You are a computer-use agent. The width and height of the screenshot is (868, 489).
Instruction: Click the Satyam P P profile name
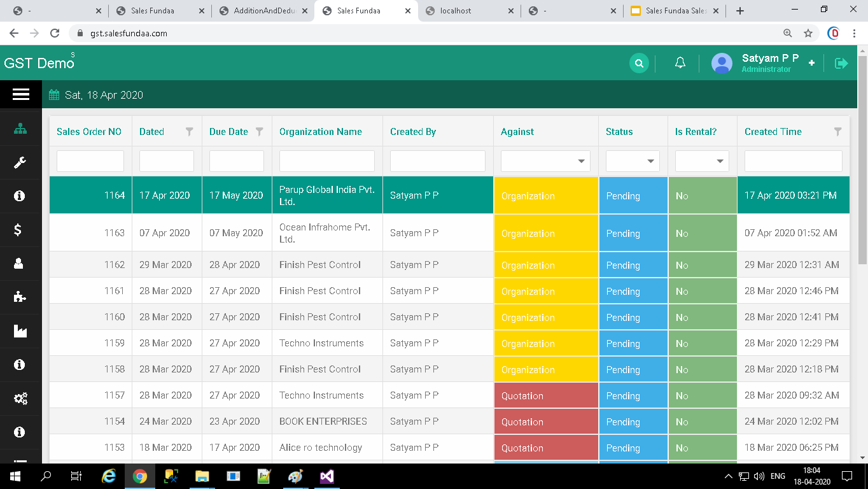(770, 58)
